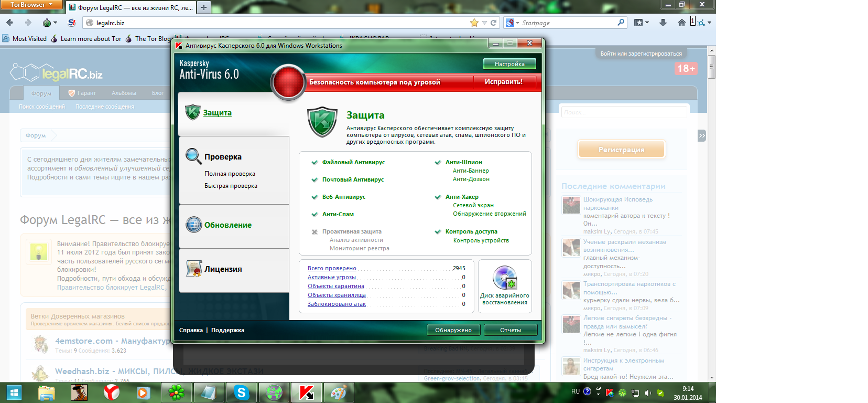Open the browser Downloads arrow icon
Screen dimensions: 868x403
pyautogui.click(x=663, y=23)
